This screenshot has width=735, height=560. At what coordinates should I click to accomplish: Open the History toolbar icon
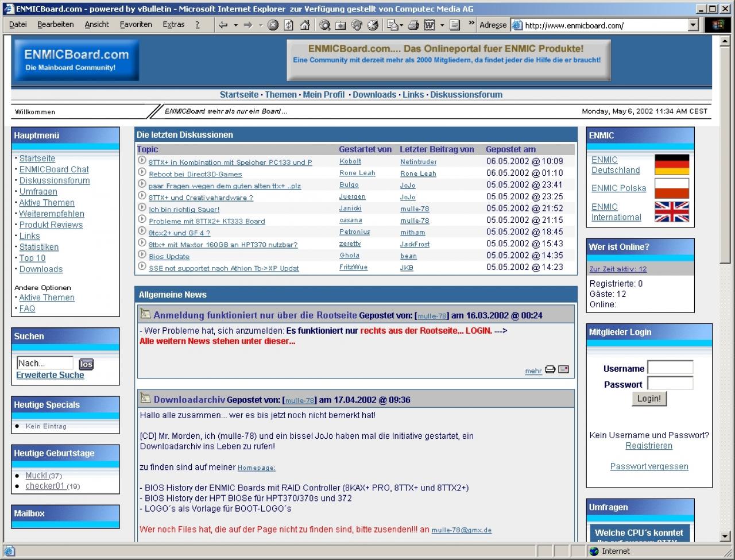[x=373, y=25]
